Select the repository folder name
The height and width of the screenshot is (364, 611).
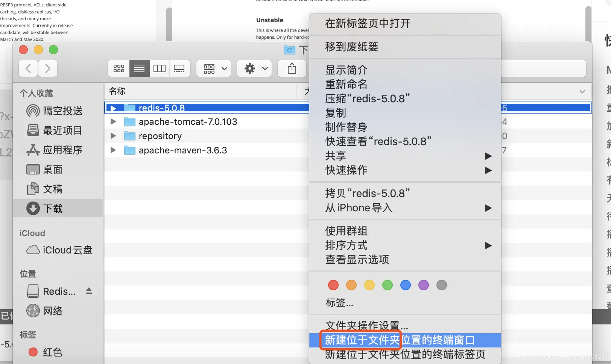click(x=160, y=136)
